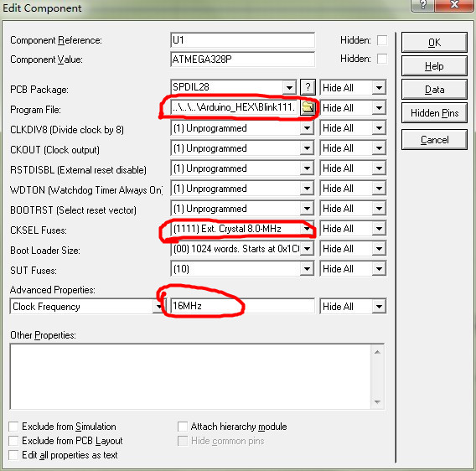Click the Other Properties scroll up arrow
The height and width of the screenshot is (471, 476).
377,352
